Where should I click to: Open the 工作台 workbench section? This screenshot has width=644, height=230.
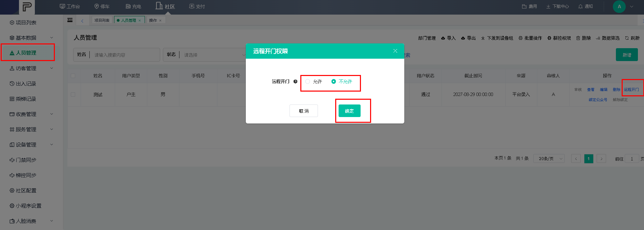70,6
